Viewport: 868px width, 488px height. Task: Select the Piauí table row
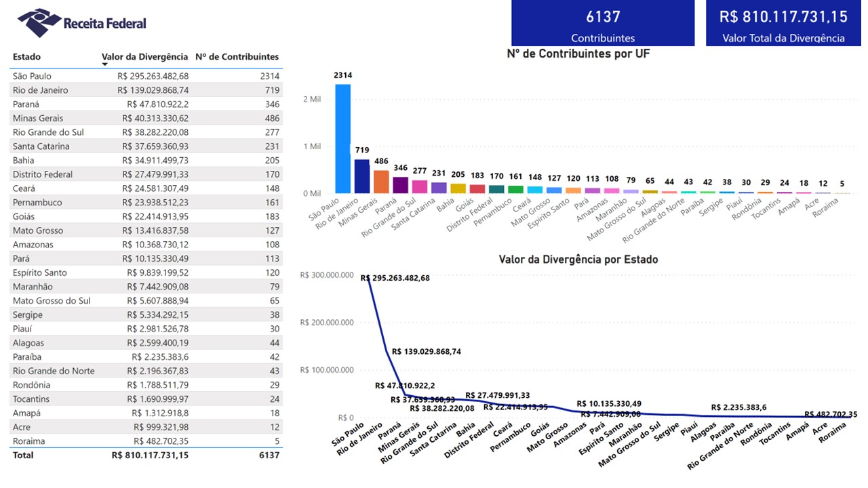coord(146,329)
